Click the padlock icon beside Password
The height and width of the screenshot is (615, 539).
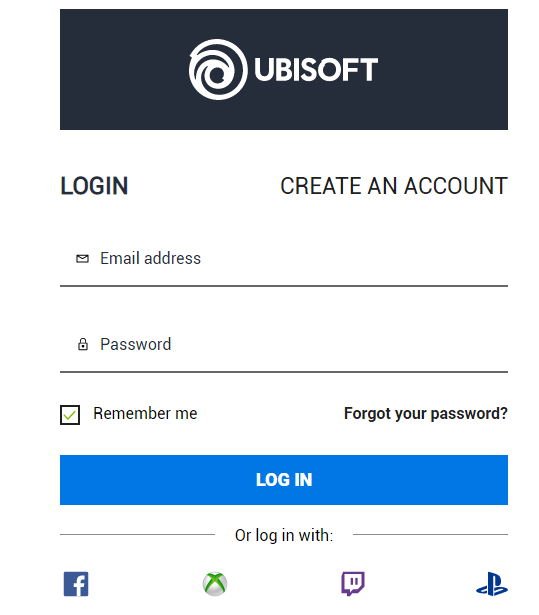tap(83, 344)
